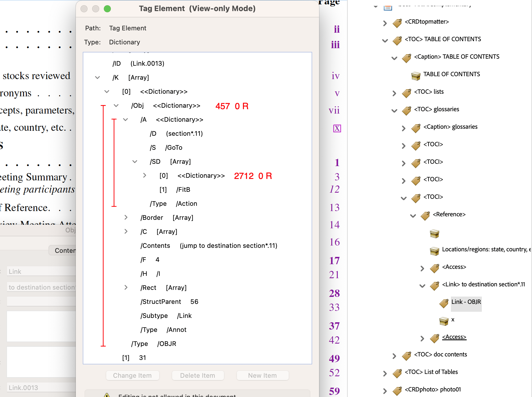Viewport: 532px width, 397px height.
Task: Collapse the /K Array node
Action: (x=97, y=78)
